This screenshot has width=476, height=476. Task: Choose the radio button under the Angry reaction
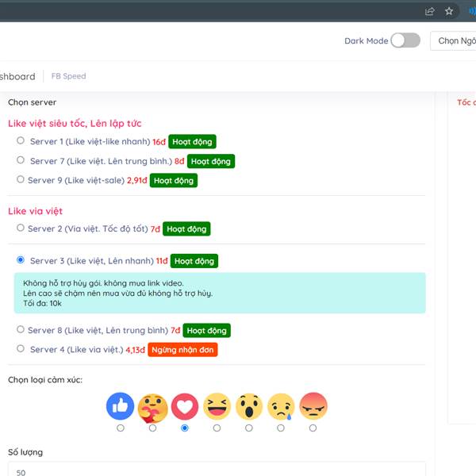tap(313, 428)
